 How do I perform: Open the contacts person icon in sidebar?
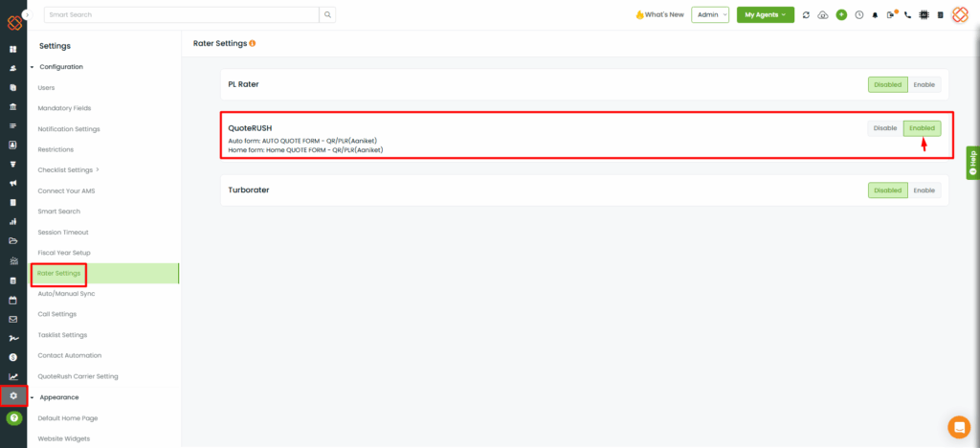pyautogui.click(x=13, y=68)
